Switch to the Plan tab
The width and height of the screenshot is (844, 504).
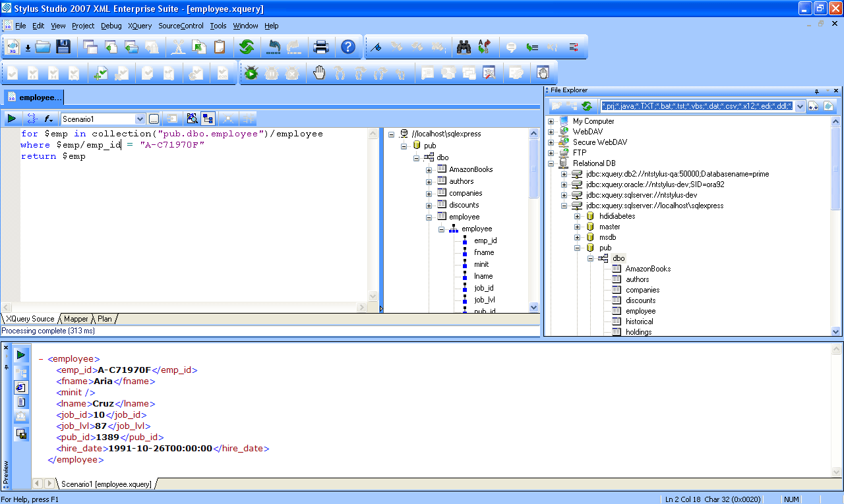[x=105, y=319]
